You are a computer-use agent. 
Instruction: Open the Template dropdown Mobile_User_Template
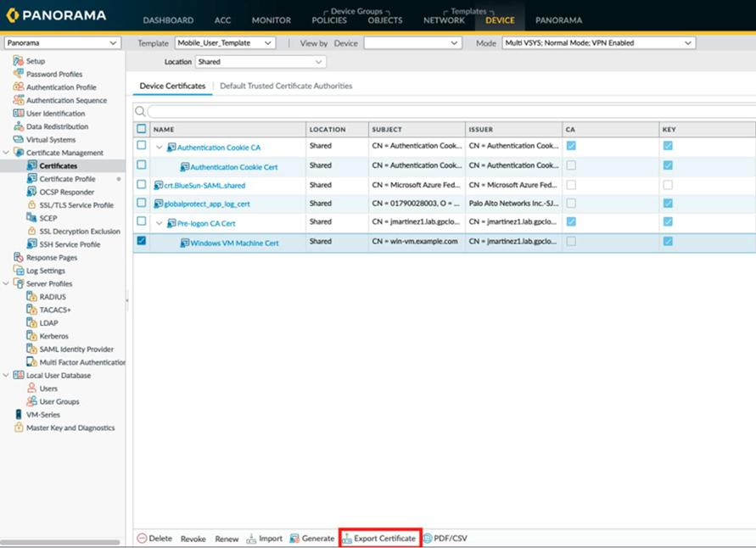pyautogui.click(x=225, y=42)
